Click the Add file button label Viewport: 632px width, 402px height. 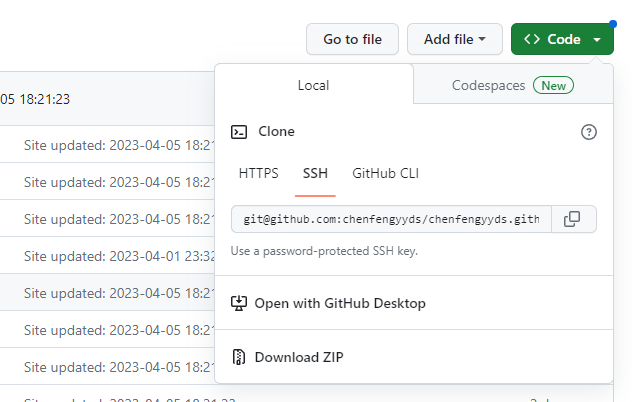tap(448, 40)
